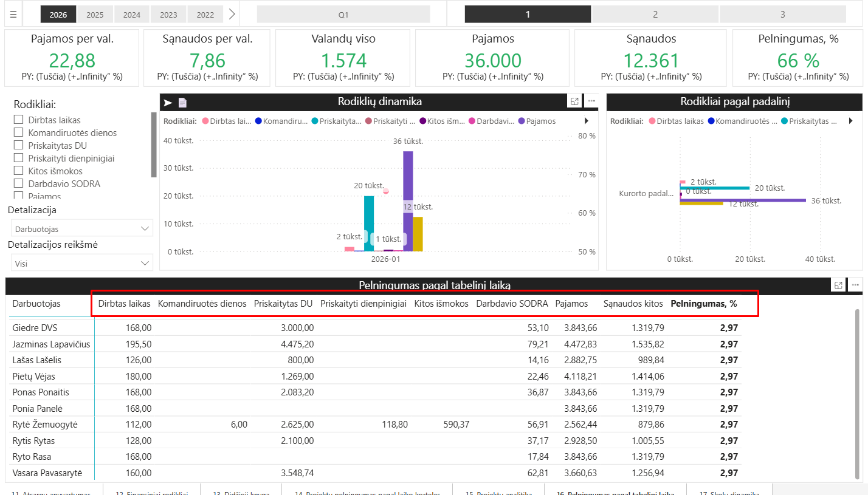Viewport: 868px width, 495px height.
Task: Open focus mode for Rodiklių dinamika chart
Action: click(574, 101)
